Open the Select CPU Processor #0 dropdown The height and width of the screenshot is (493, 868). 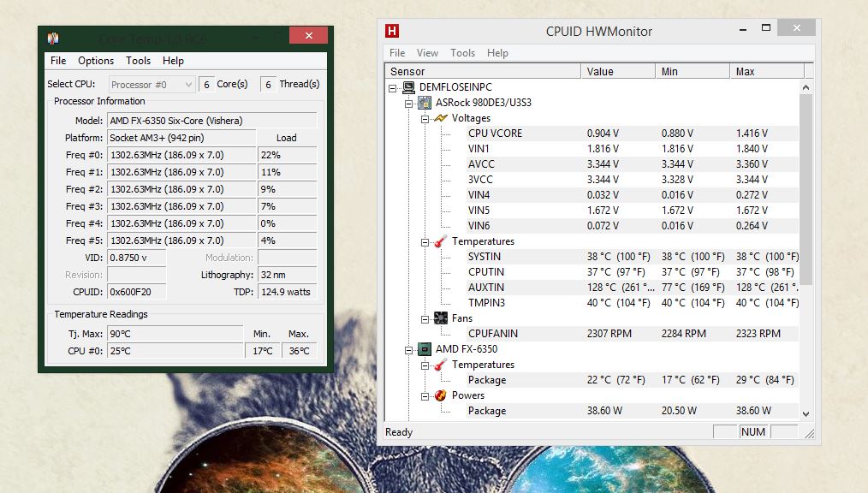click(x=152, y=84)
